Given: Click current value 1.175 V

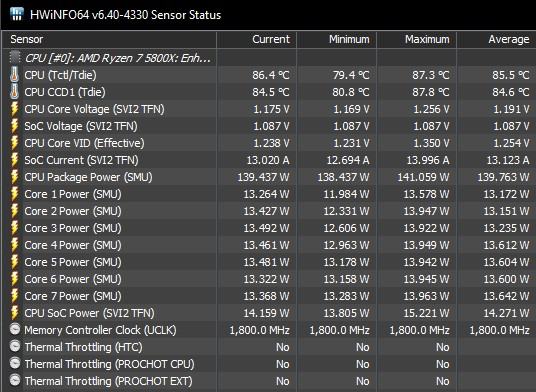Looking at the screenshot, I should click(271, 109).
